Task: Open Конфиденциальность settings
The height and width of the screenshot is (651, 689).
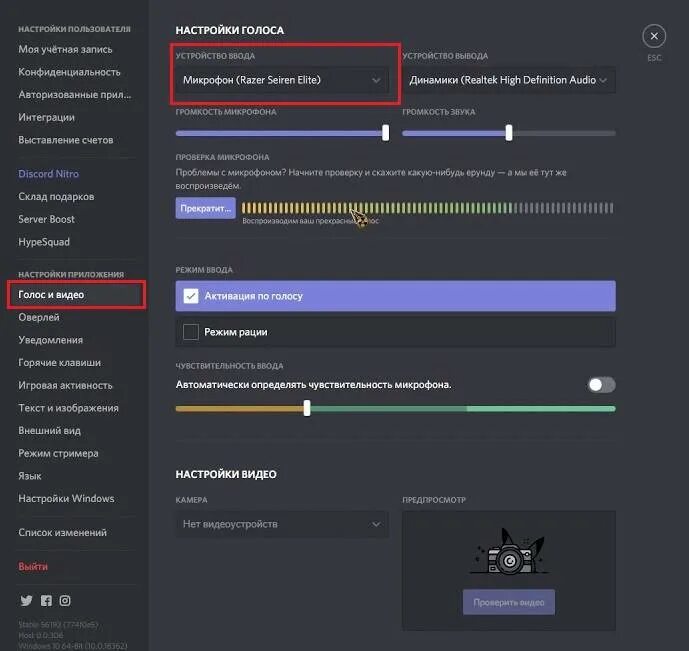Action: (69, 72)
